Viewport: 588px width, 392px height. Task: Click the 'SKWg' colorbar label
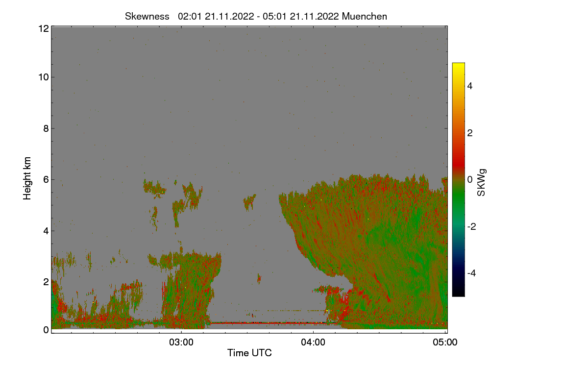482,182
